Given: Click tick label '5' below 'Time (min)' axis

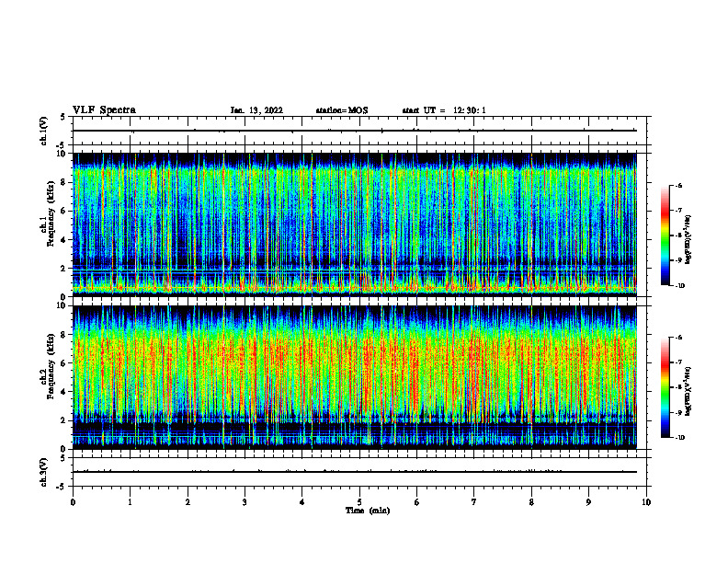Looking at the screenshot, I should 359,502.
